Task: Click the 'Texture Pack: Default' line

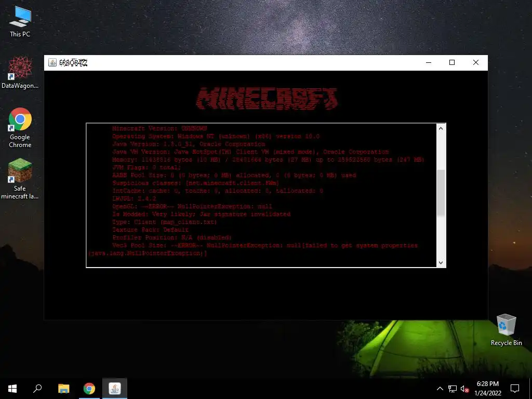Action: [150, 230]
